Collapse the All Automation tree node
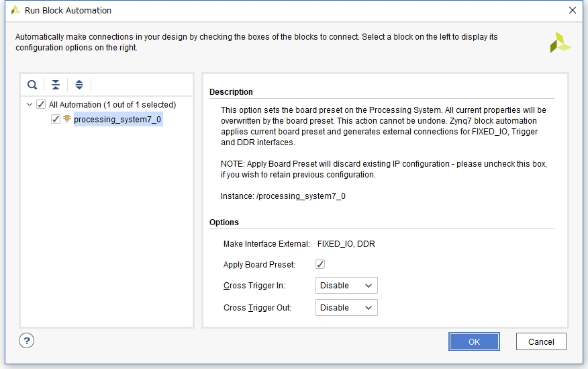Screen dimensions: 588x369 click(x=30, y=104)
